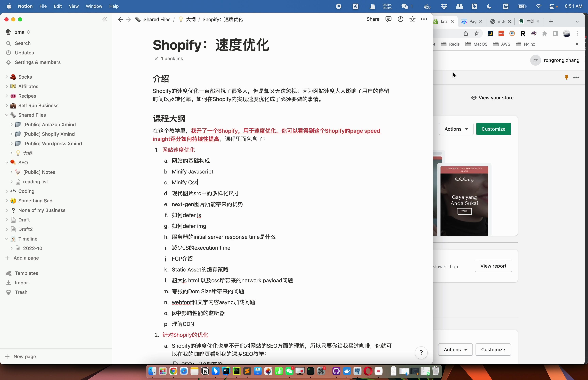
Task: Click green Customize button
Action: click(493, 129)
